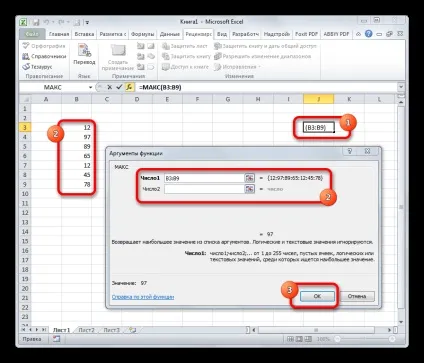Click the Redo arrow in quick access toolbar
The image size is (424, 363).
click(x=61, y=22)
